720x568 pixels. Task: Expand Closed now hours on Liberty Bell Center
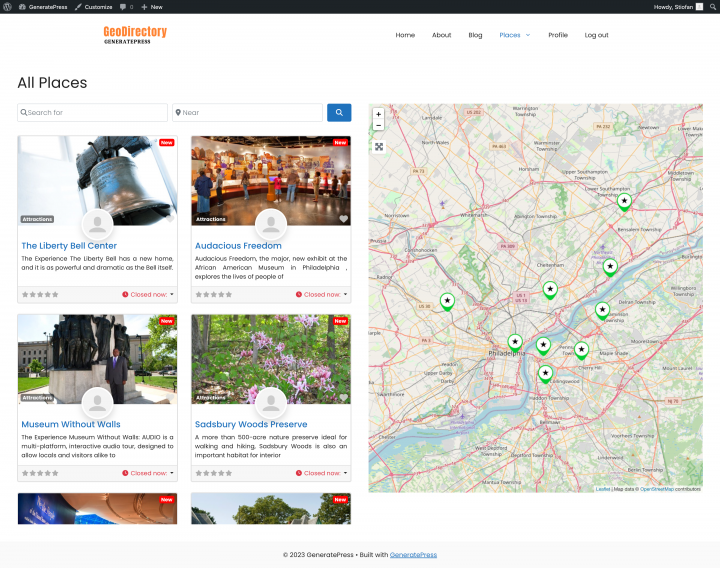[x=148, y=295]
